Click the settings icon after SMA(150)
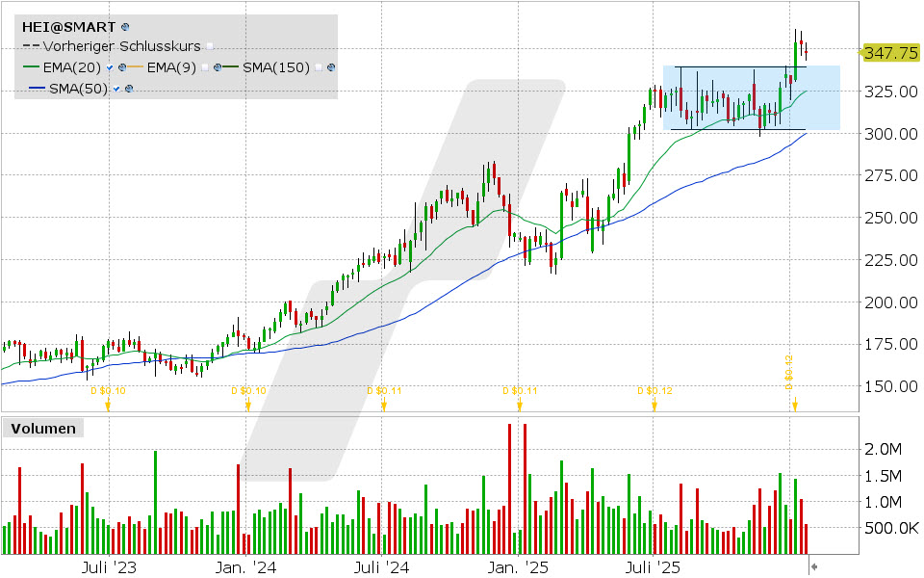The image size is (924, 578). click(331, 67)
